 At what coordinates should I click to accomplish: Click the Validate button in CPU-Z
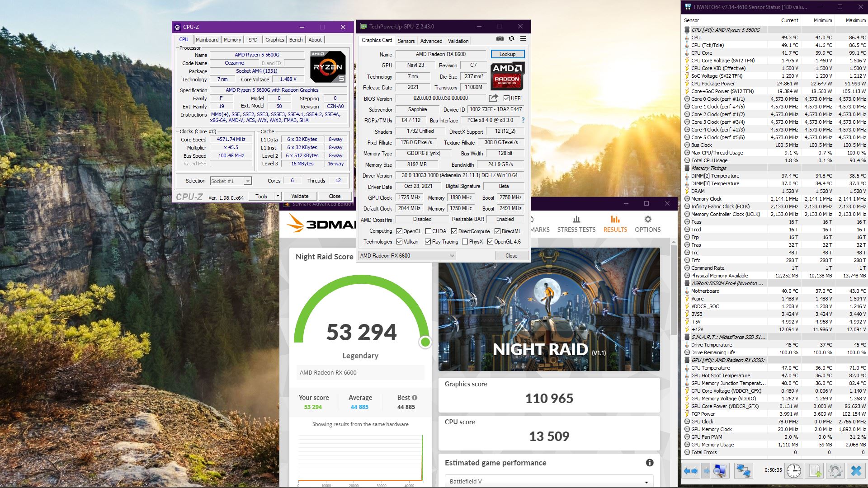tap(299, 196)
